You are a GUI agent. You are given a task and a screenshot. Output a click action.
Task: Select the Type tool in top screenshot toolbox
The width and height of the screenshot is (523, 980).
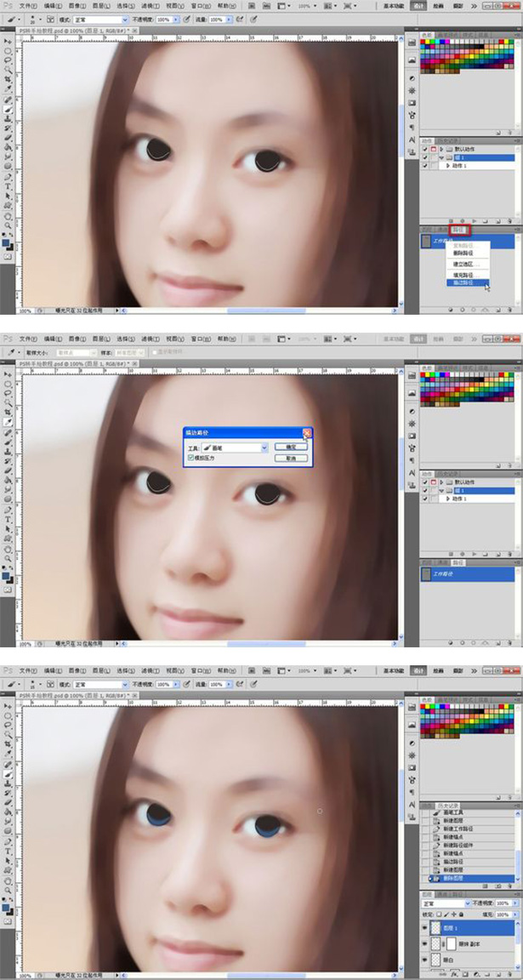click(9, 185)
